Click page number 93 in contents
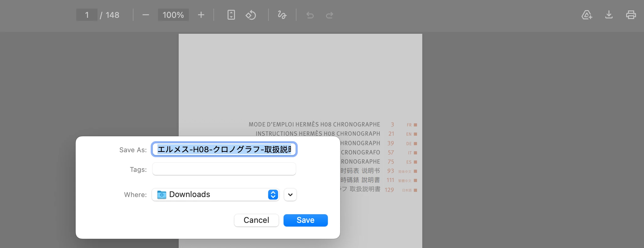The width and height of the screenshot is (644, 248). point(391,171)
